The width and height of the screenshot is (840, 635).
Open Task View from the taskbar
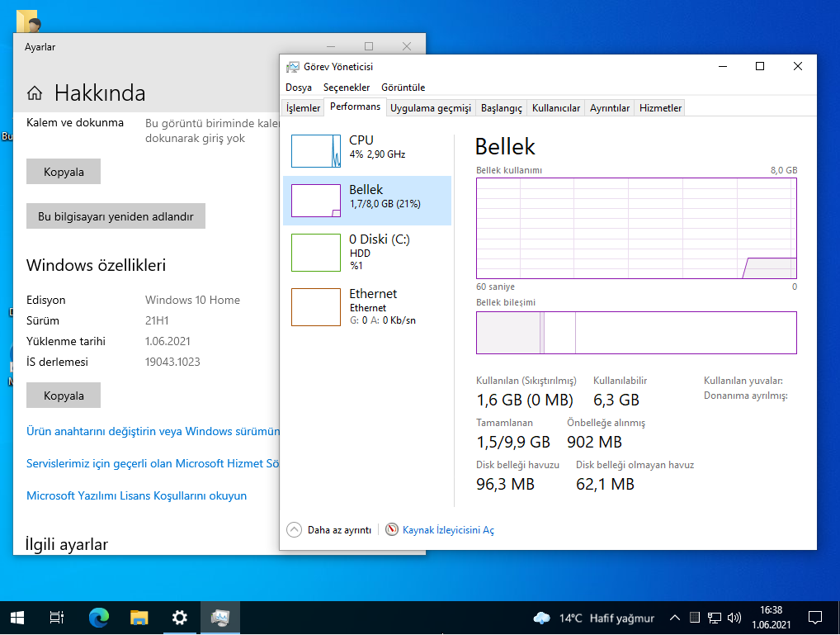click(x=56, y=618)
